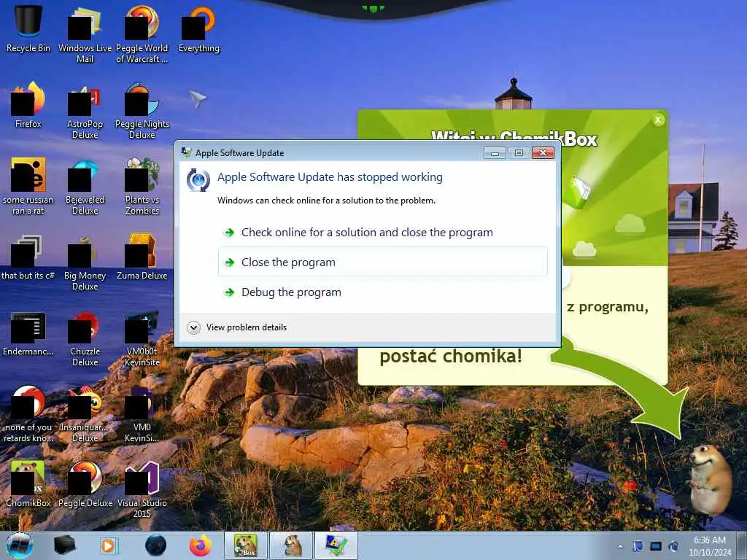Select the 'VM0 KevinSi...' desktop icon
The width and height of the screenshot is (747, 560).
click(142, 414)
